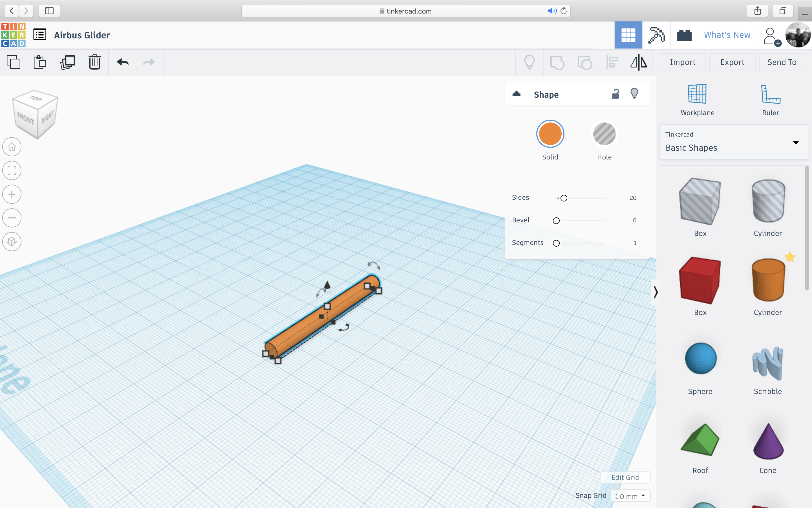Open the Blocks pickaxe mode
This screenshot has height=508, width=812.
tap(656, 35)
